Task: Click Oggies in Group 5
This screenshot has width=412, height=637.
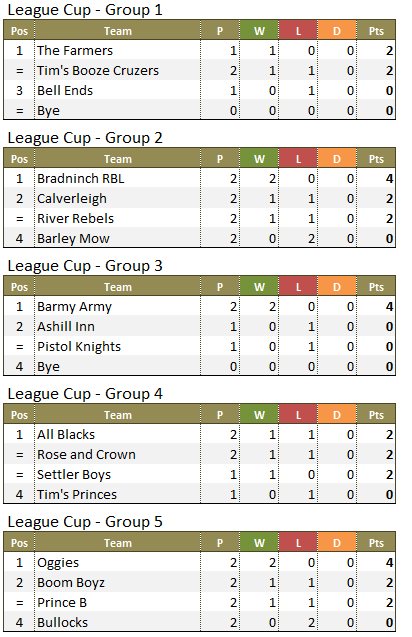Action: click(58, 563)
